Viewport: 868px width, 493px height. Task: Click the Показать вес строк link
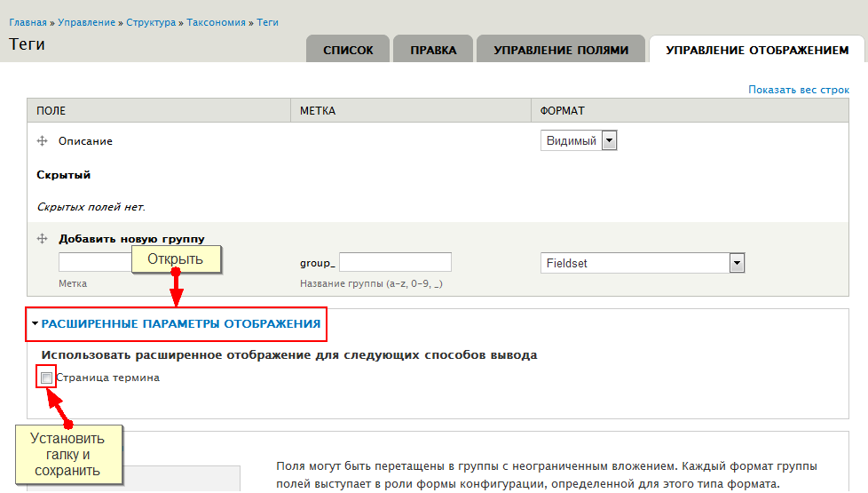[798, 90]
